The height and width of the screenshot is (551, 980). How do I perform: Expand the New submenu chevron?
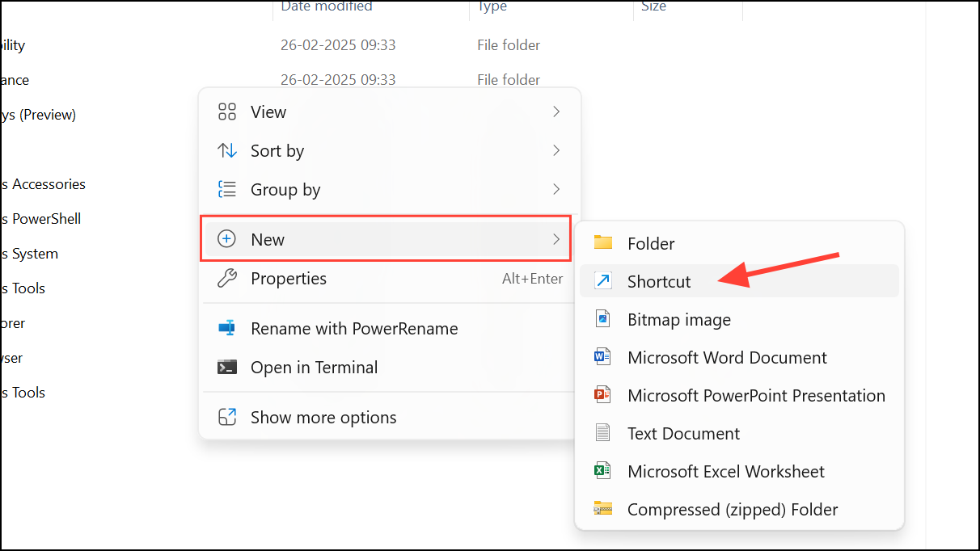[556, 239]
